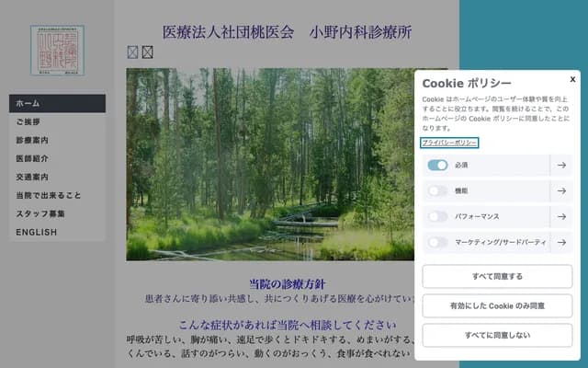Image resolution: width=588 pixels, height=368 pixels.
Task: Enable the 機能 cookie switch
Action: 437,191
